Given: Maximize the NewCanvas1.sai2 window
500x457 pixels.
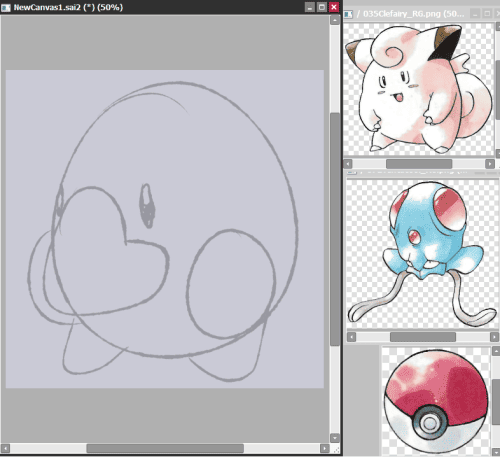Looking at the screenshot, I should point(322,7).
